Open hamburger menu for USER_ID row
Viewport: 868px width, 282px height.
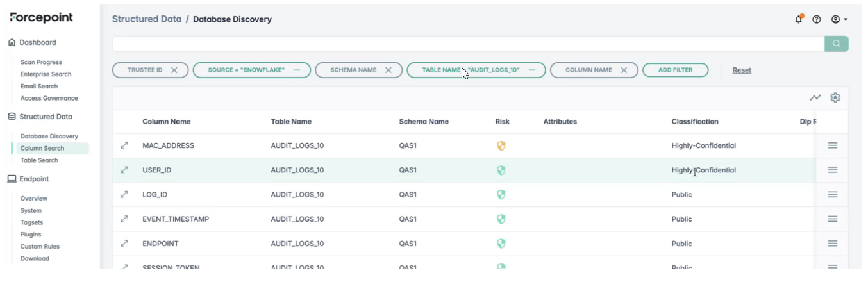pos(832,170)
